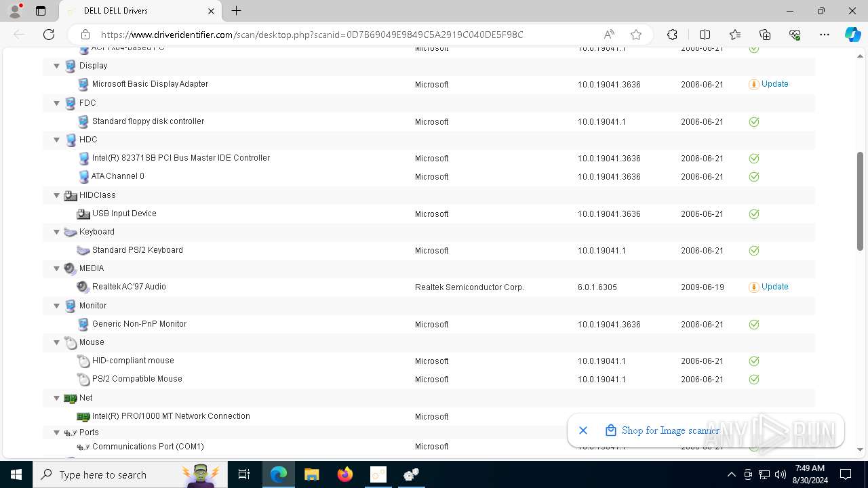Viewport: 868px width, 488px height.
Task: Click green checkmark for Generic Non-PnP Monitor
Action: [x=753, y=325]
